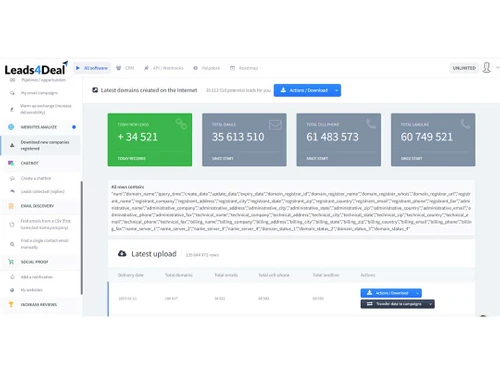Expand the Transfer data to campaigns dropdown arrow

[x=431, y=304]
